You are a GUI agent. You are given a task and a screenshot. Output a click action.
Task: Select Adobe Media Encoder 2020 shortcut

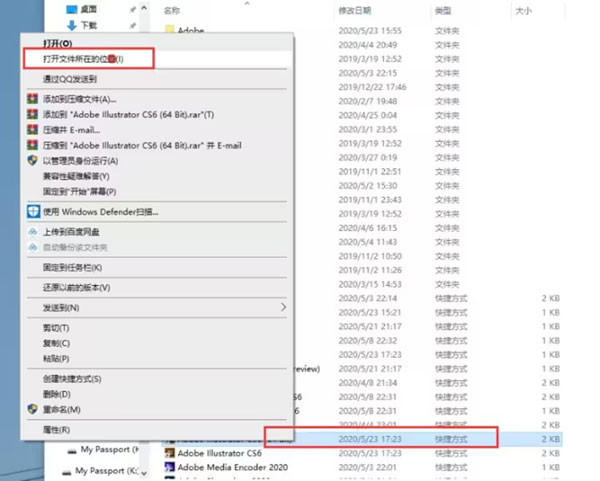click(x=233, y=467)
